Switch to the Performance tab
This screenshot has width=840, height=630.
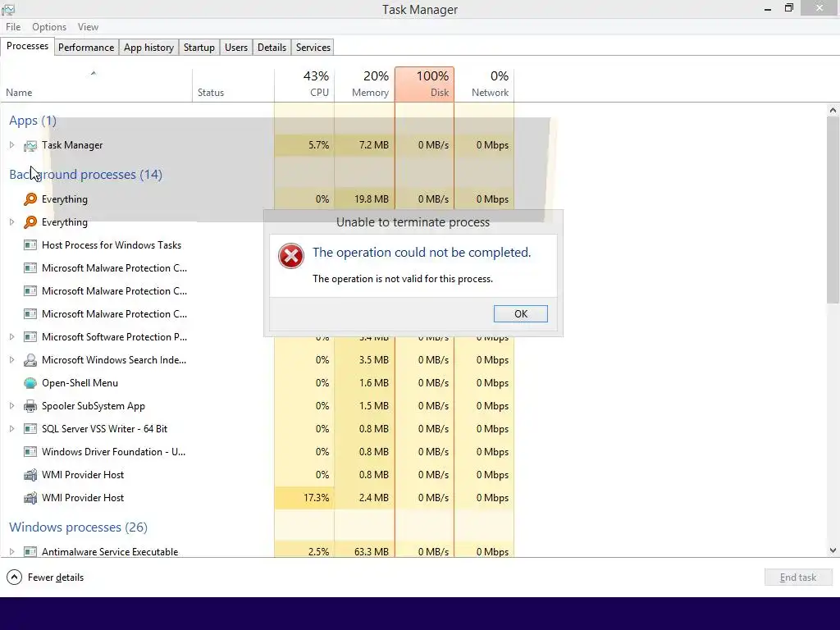pos(86,48)
